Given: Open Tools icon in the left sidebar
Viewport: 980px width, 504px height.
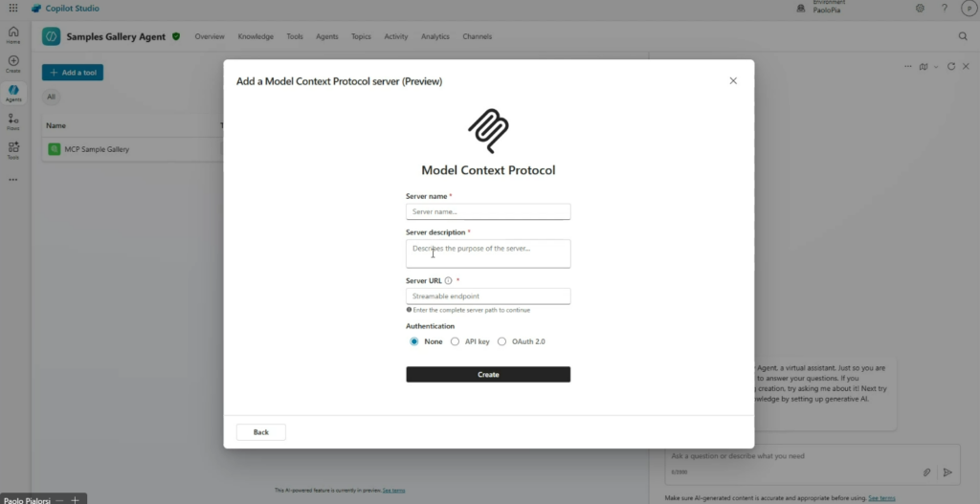Looking at the screenshot, I should [x=13, y=150].
